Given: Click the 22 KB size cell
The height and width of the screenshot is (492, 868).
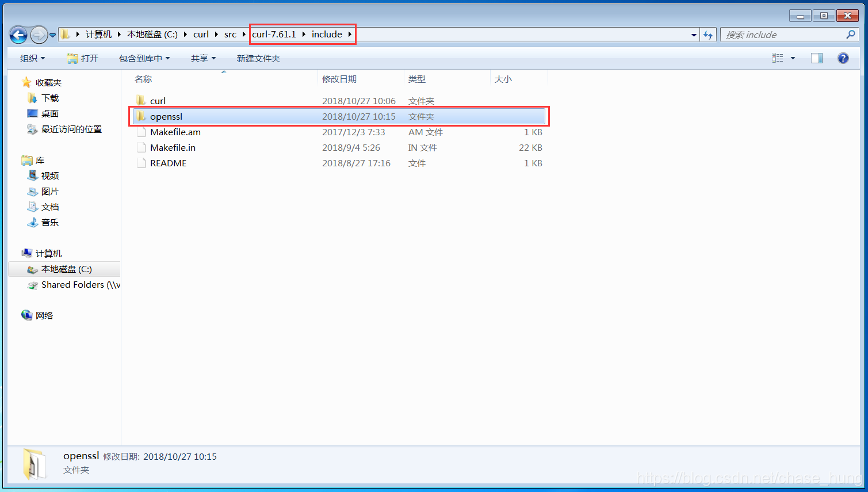Looking at the screenshot, I should pyautogui.click(x=530, y=147).
